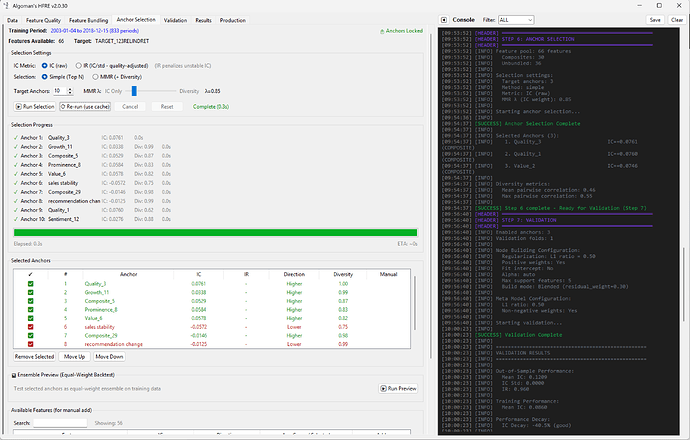The image size is (690, 440).
Task: Click the Run Selection button
Action: coord(35,106)
